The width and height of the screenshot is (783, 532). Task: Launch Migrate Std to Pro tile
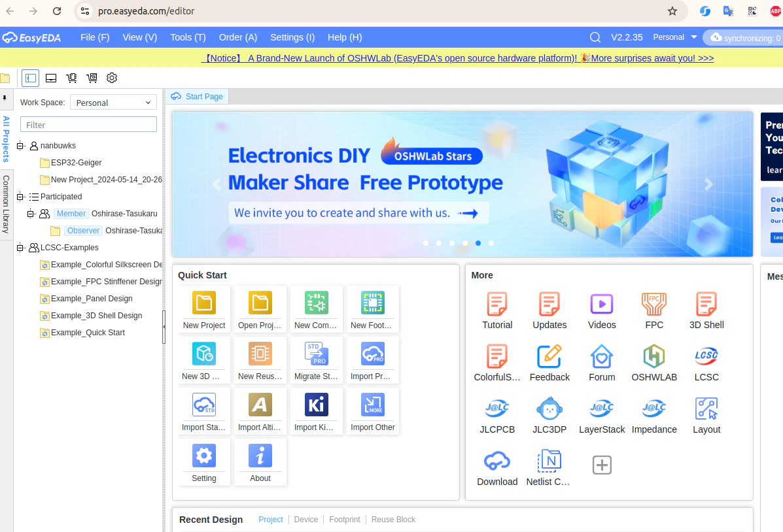point(316,360)
